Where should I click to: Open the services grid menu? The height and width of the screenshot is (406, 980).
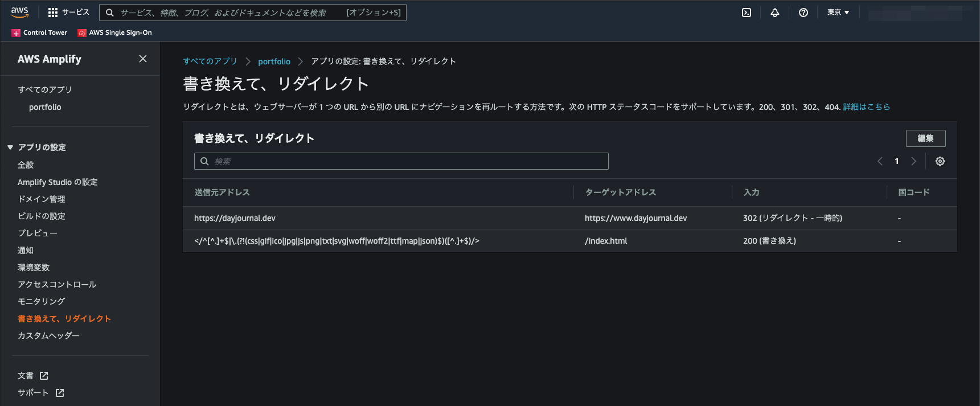pyautogui.click(x=53, y=13)
